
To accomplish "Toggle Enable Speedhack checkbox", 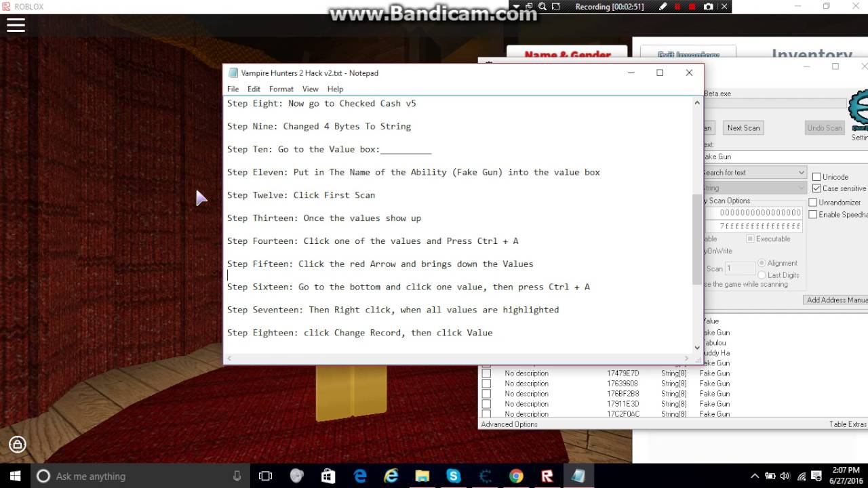I will pyautogui.click(x=813, y=215).
